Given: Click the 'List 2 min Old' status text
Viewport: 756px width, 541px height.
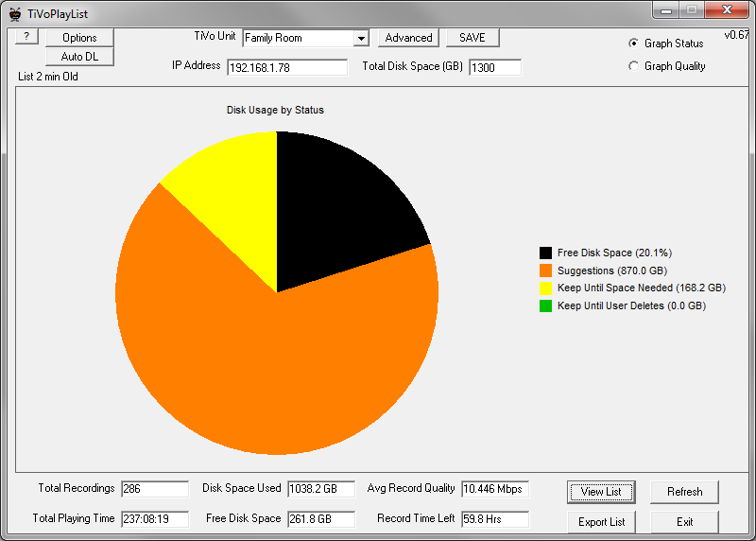Looking at the screenshot, I should pos(48,77).
